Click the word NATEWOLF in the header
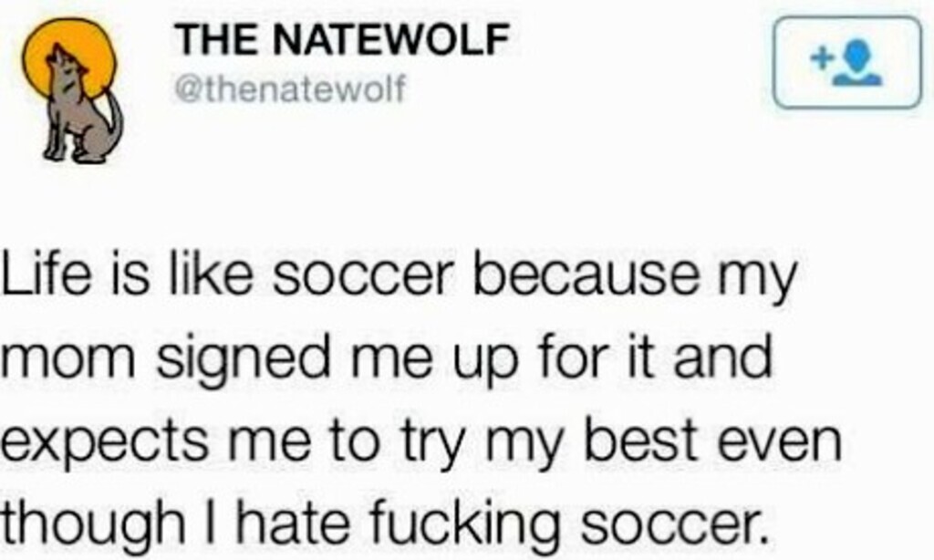This screenshot has width=934, height=560. 391,39
